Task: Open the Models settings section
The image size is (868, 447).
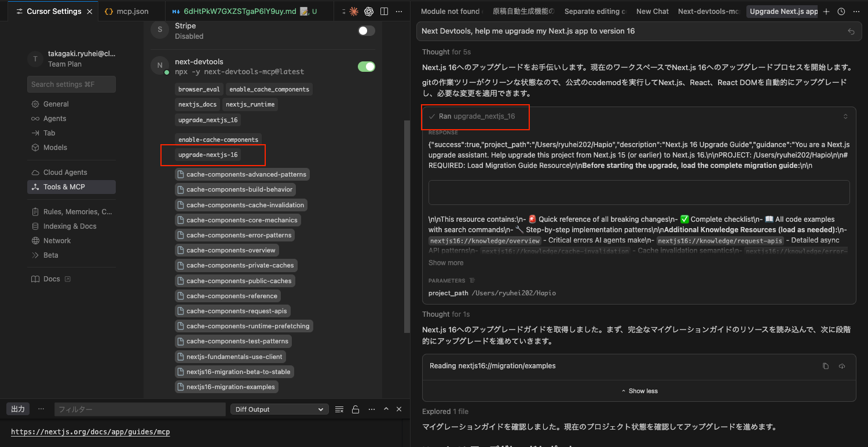Action: [x=71, y=148]
